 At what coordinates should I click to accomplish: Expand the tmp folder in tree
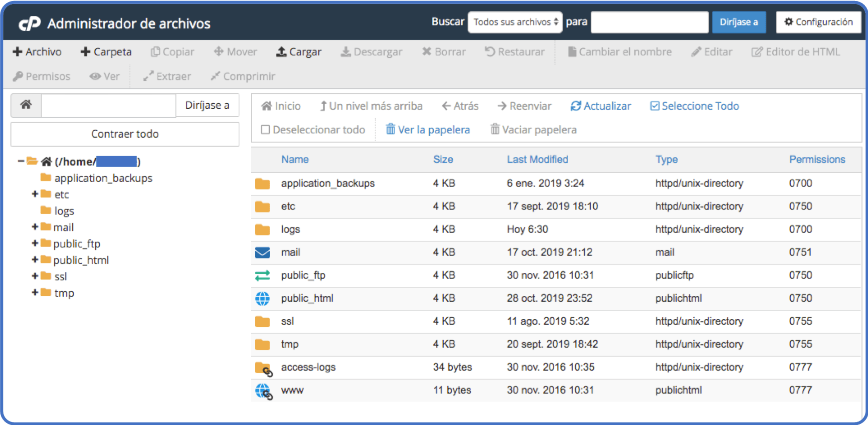(35, 293)
